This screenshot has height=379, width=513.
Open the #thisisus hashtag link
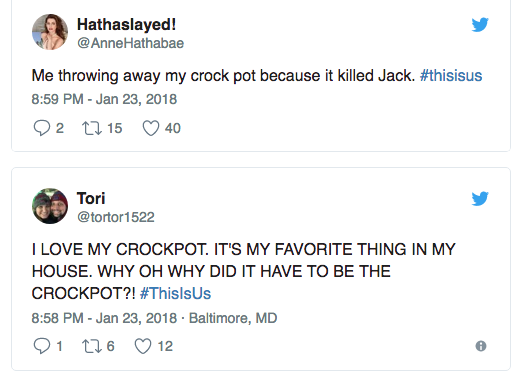point(451,76)
